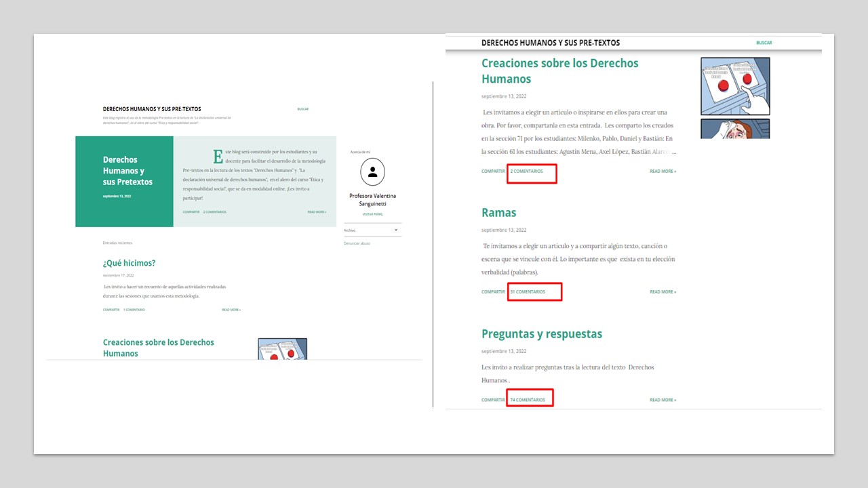
Task: Click READ MORE under ¿Qué hicimos? post
Action: (231, 310)
